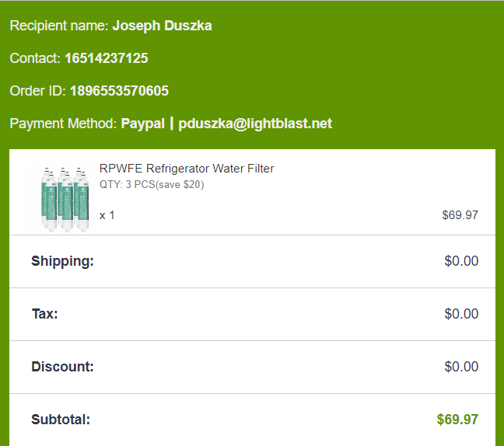Click the water filter product thumbnail
The height and width of the screenshot is (446, 504).
point(61,197)
